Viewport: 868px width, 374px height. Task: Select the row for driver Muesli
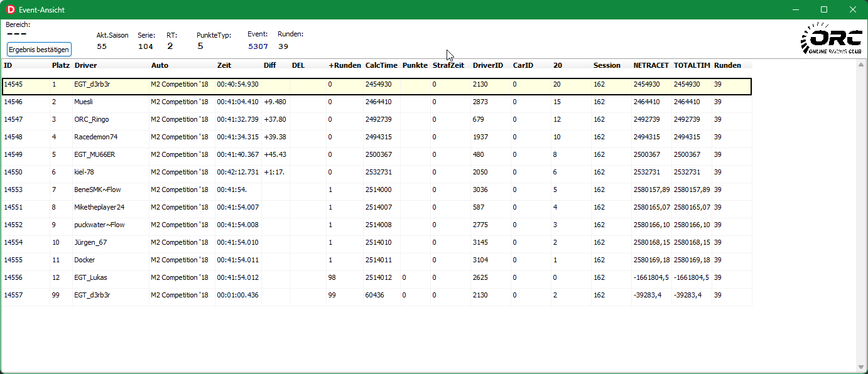[83, 102]
